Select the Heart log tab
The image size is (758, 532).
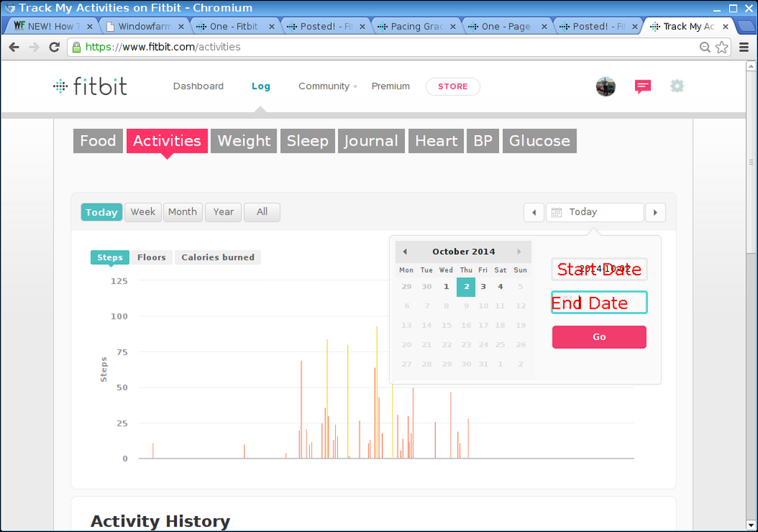436,140
